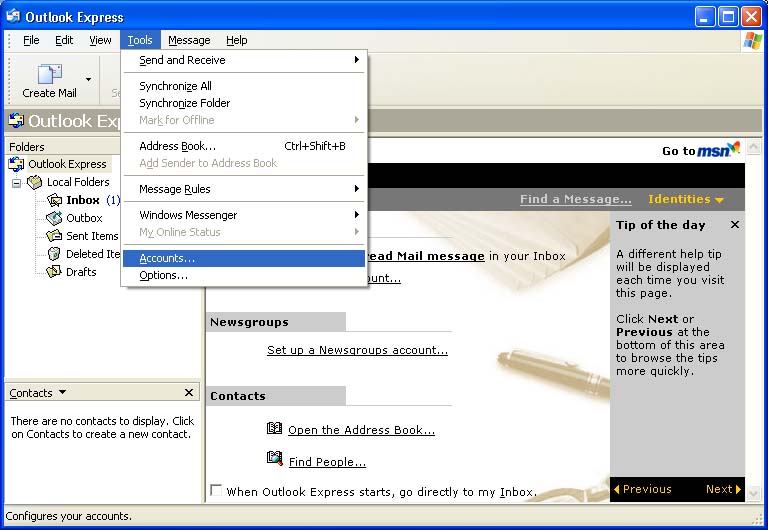
Task: Click the address book icon beside Open the Address Book
Action: pyautogui.click(x=274, y=429)
